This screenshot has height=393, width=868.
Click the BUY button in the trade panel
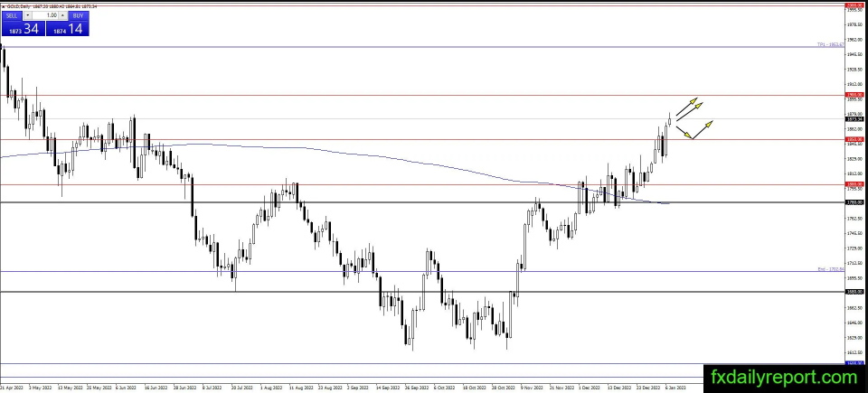tap(79, 15)
